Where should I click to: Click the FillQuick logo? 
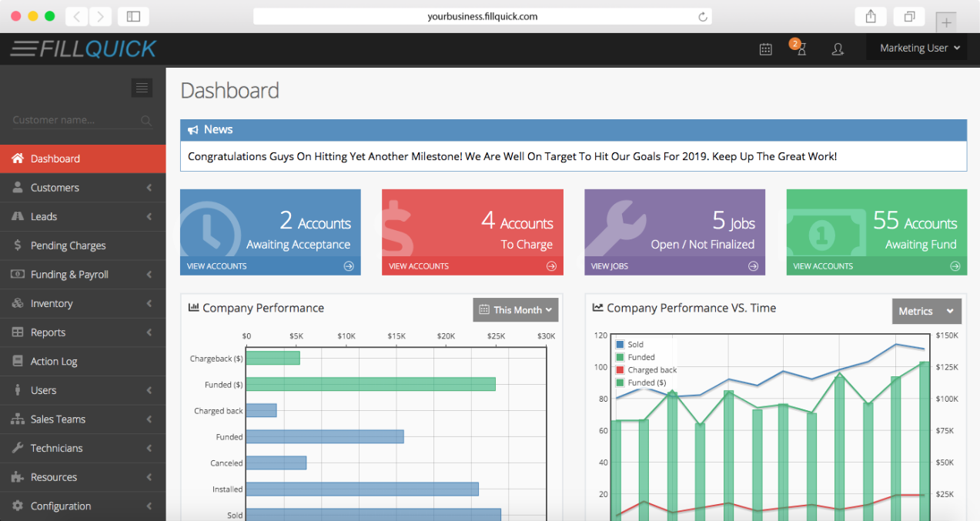83,48
